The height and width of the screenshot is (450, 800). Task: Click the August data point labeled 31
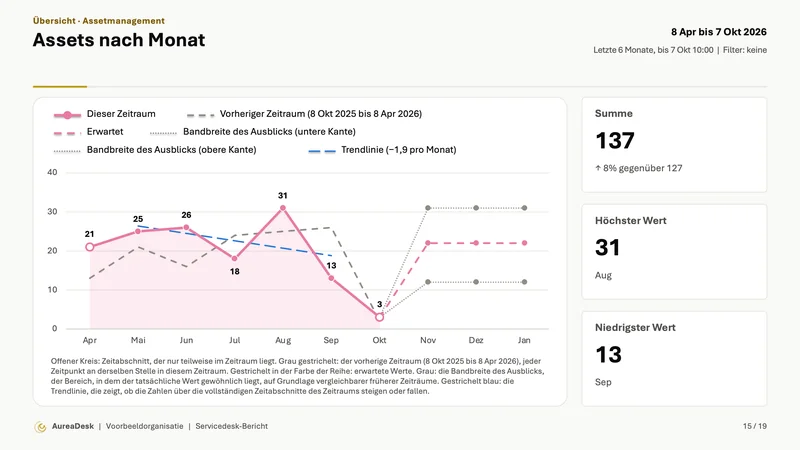pyautogui.click(x=283, y=208)
